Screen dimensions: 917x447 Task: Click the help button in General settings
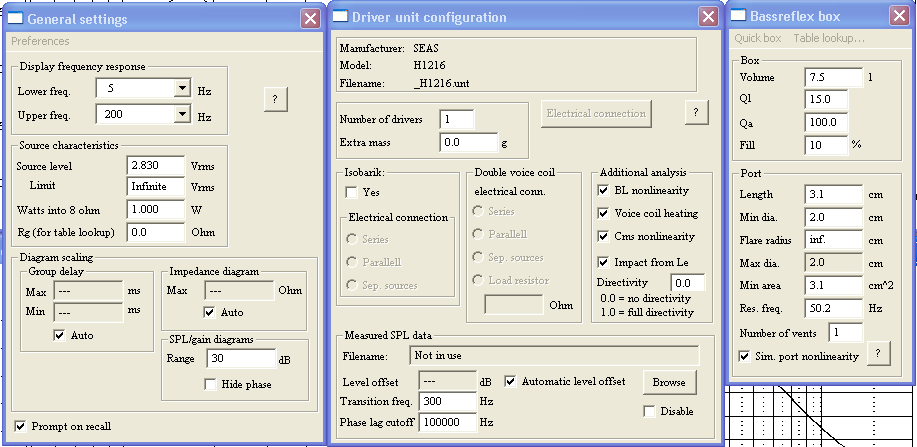coord(275,99)
